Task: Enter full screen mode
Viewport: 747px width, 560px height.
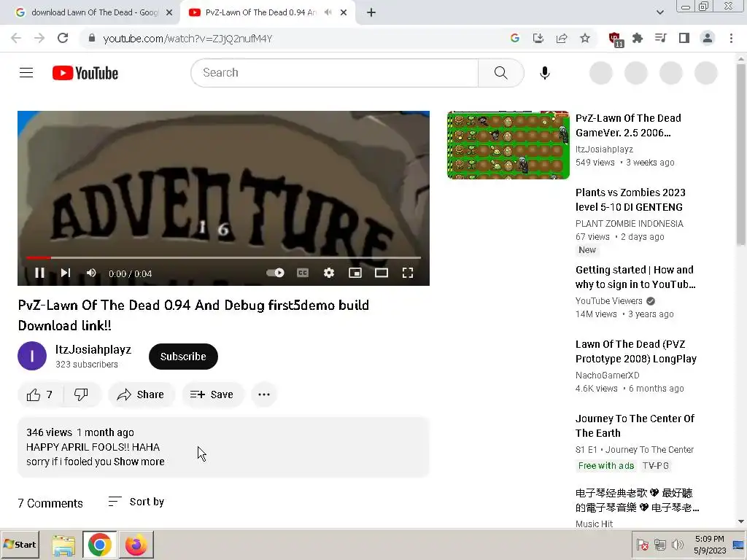Action: click(407, 273)
